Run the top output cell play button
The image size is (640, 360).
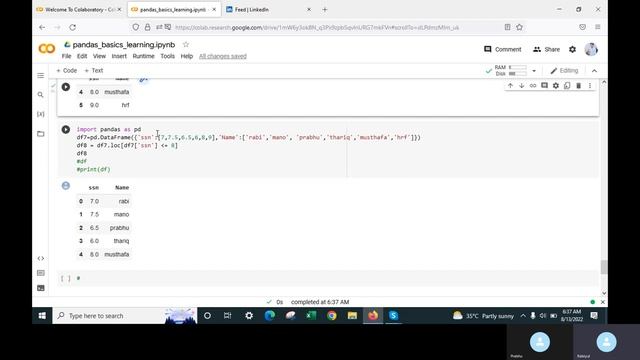click(x=66, y=87)
